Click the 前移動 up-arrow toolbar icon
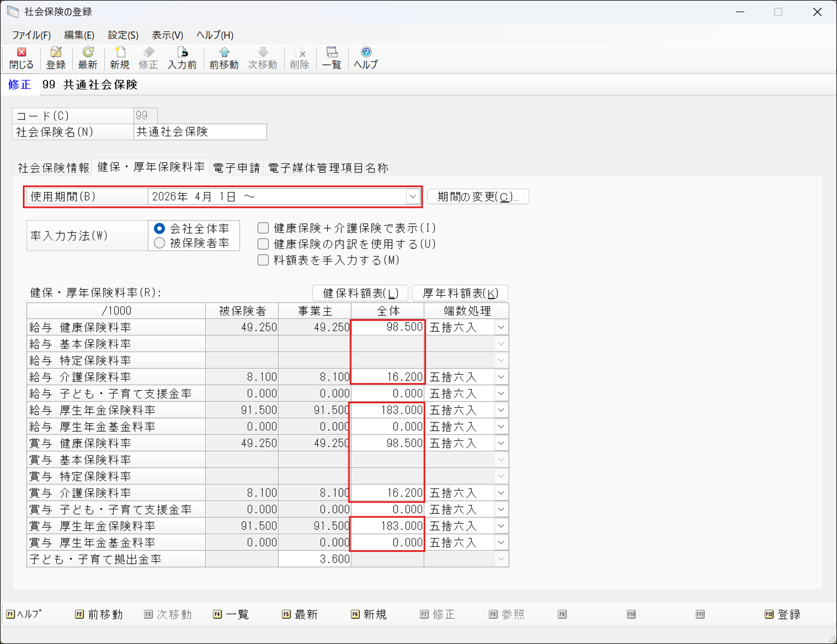Viewport: 837px width, 644px height. (224, 57)
